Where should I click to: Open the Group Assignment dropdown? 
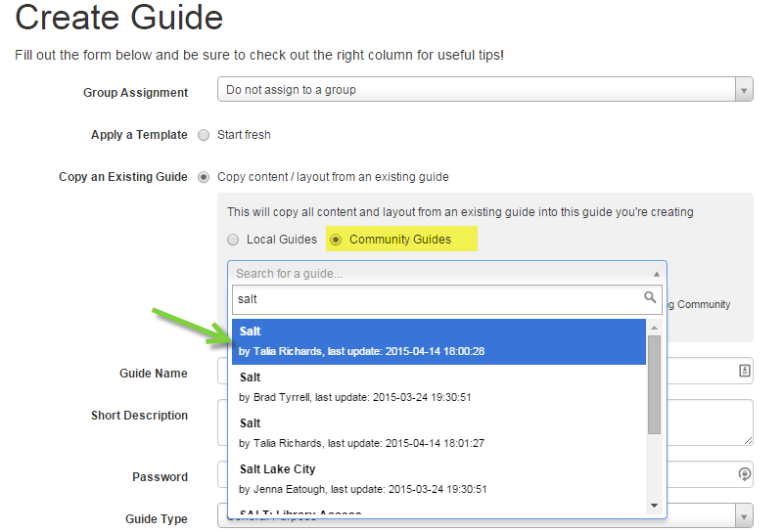(485, 89)
